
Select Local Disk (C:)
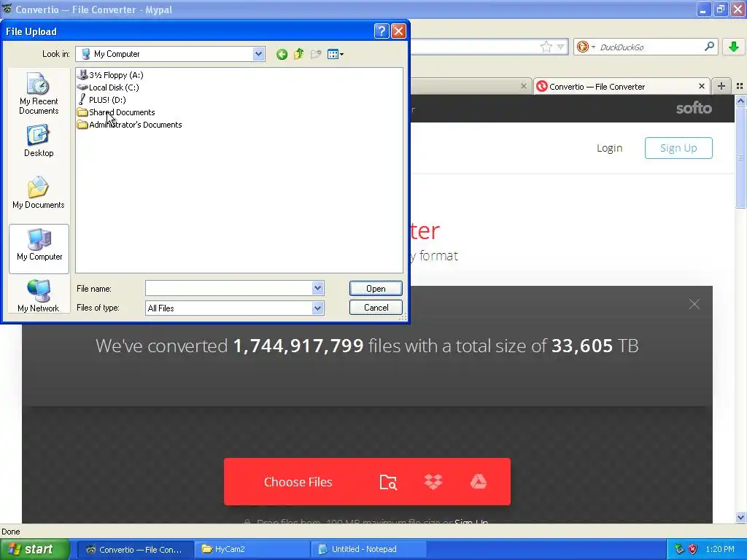point(108,87)
